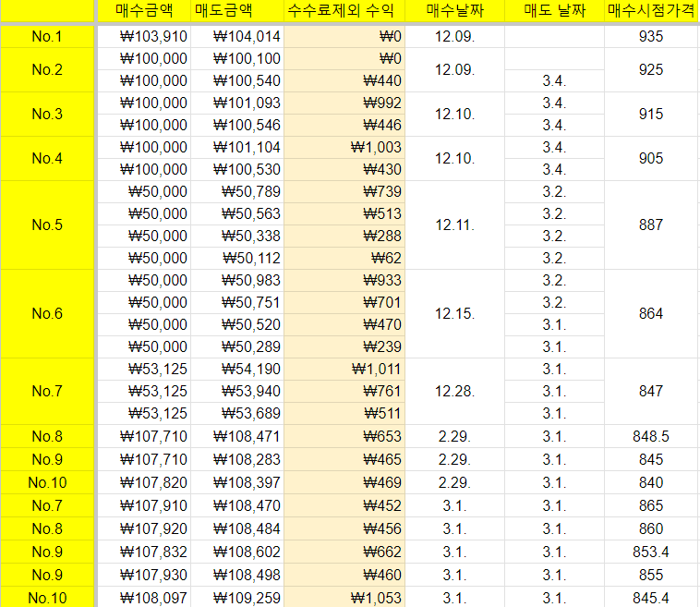Select the 매수날짜 column header
The height and width of the screenshot is (607, 700).
point(455,10)
